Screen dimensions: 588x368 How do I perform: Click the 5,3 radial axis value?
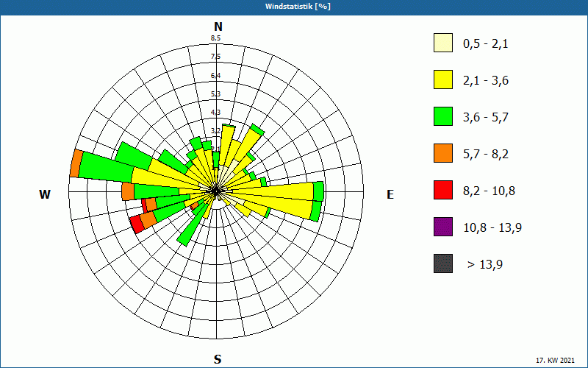click(x=215, y=94)
